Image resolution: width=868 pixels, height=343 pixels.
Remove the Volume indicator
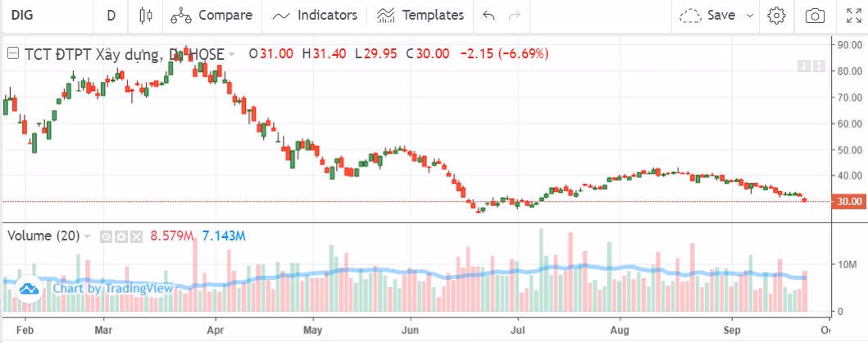point(136,236)
